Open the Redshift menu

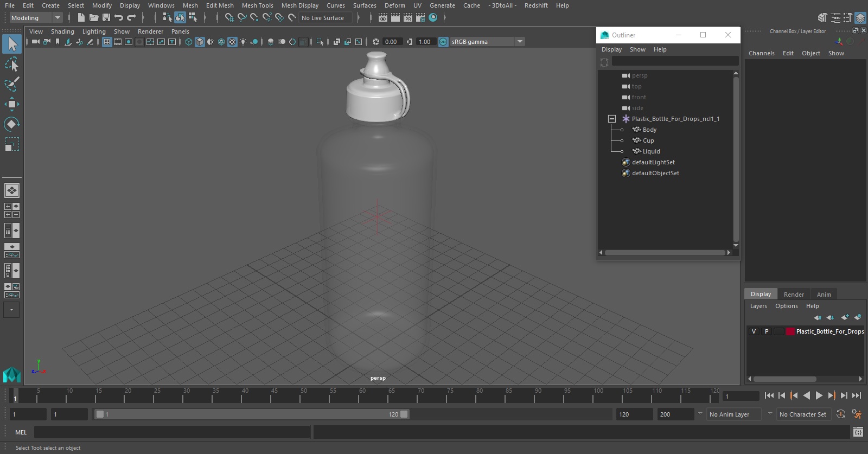(536, 5)
